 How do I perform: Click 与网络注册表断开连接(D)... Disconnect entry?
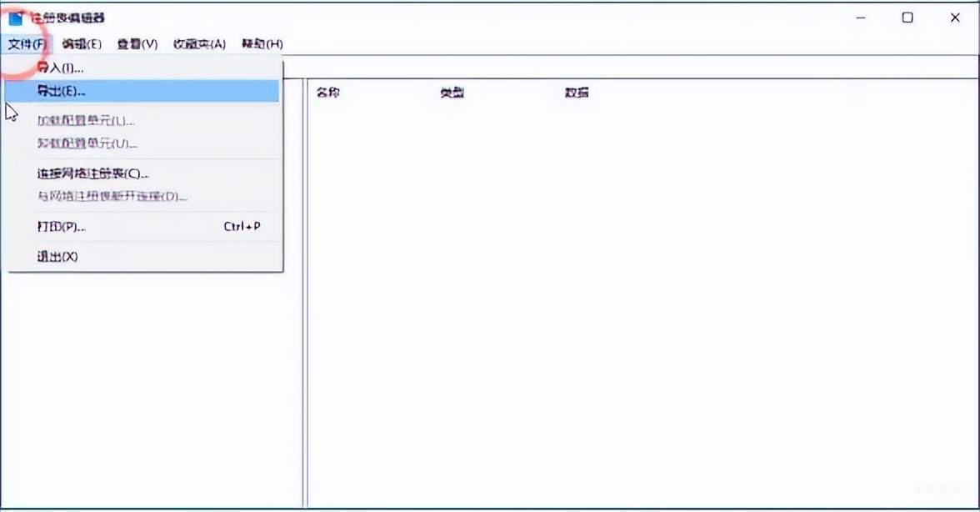click(112, 197)
